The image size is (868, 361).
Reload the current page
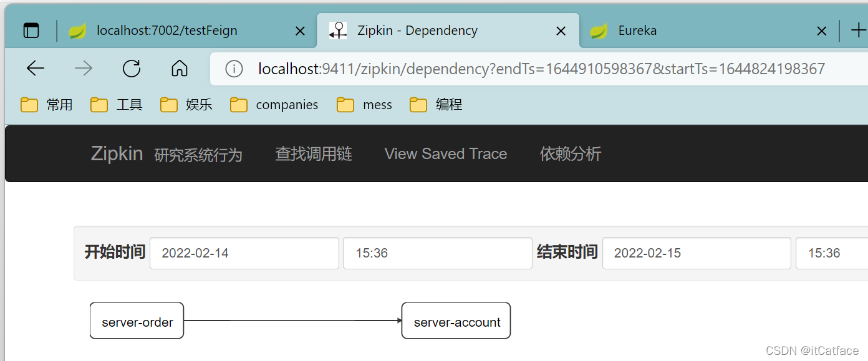[x=132, y=69]
